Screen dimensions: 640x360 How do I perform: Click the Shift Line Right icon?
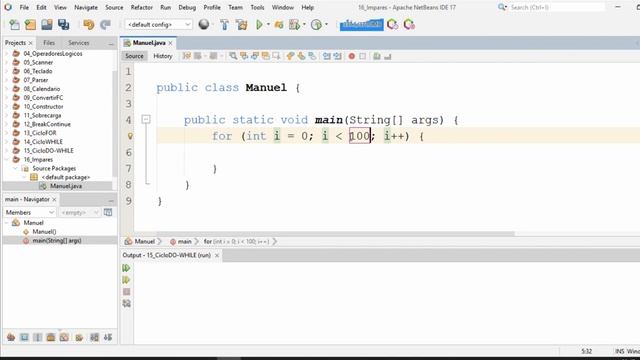(x=338, y=56)
